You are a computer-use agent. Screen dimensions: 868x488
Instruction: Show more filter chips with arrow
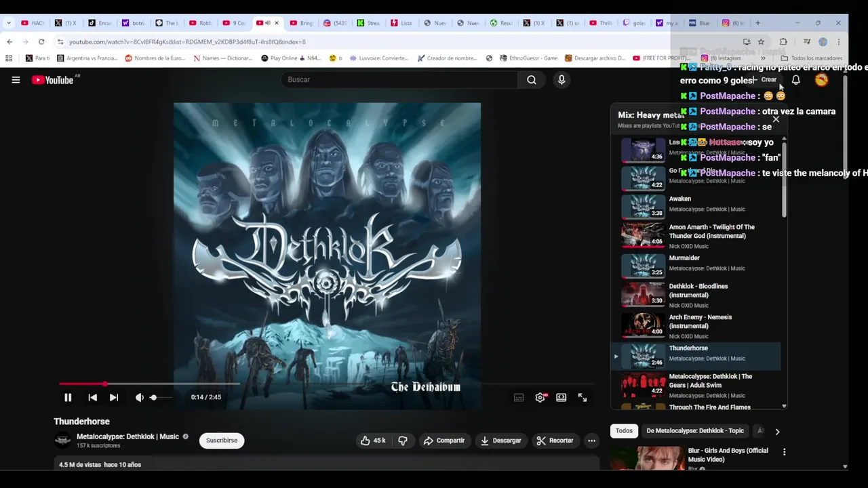point(777,431)
